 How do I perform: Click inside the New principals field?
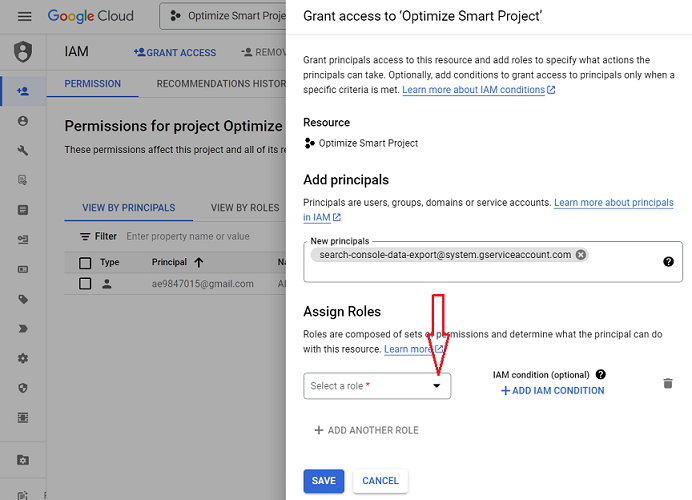coord(493,261)
